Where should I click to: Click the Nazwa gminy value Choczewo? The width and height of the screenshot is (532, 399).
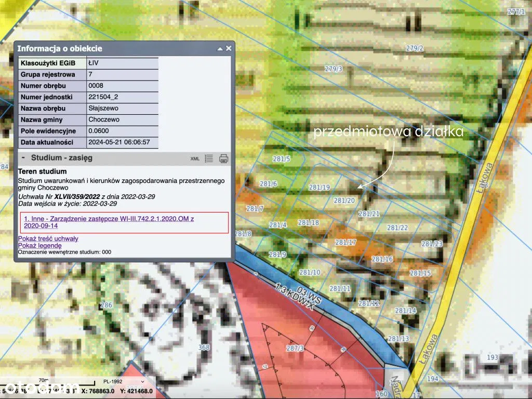point(104,119)
